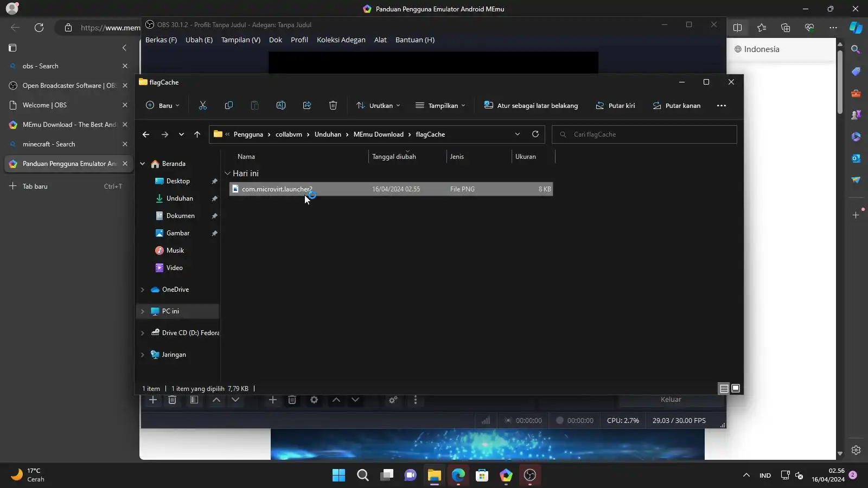This screenshot has height=488, width=868.
Task: Open OBS Tampilan (V) menu
Action: [x=241, y=40]
